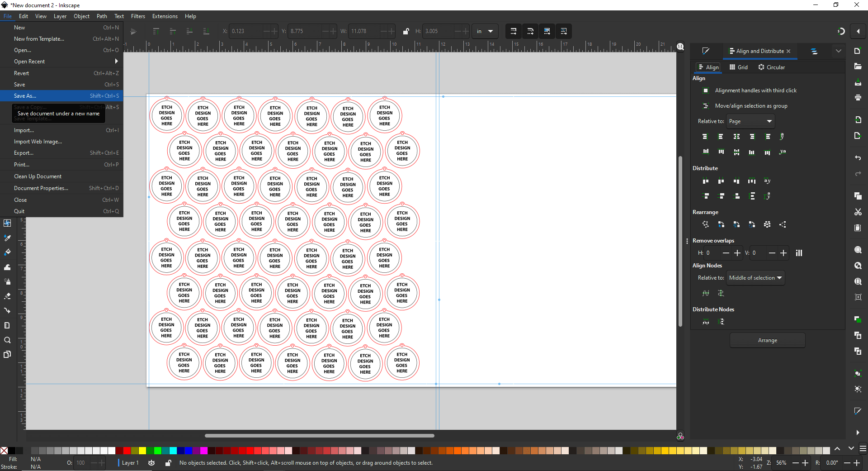The height and width of the screenshot is (471, 868).
Task: Select the Dropper (color picker) tool
Action: (7, 237)
